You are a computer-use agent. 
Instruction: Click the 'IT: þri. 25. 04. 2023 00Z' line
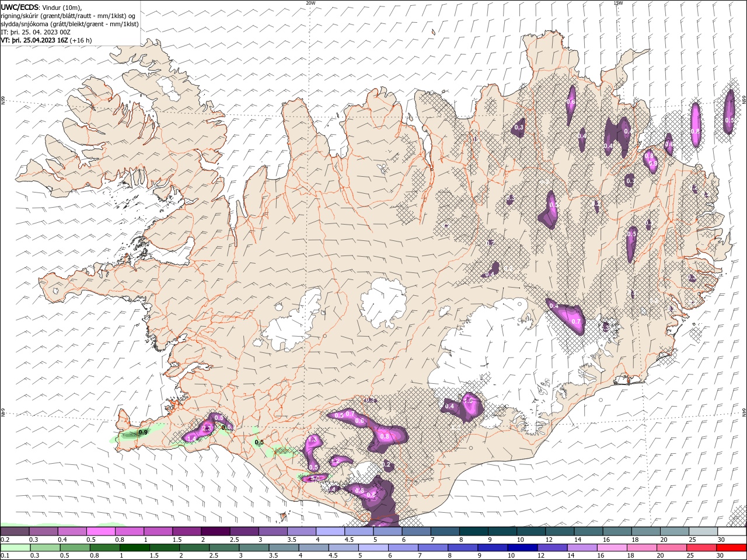36,32
